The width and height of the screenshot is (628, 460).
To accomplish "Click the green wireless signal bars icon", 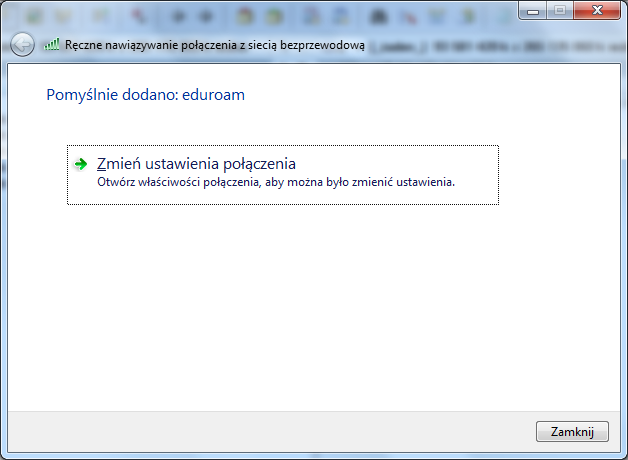I will coord(52,45).
